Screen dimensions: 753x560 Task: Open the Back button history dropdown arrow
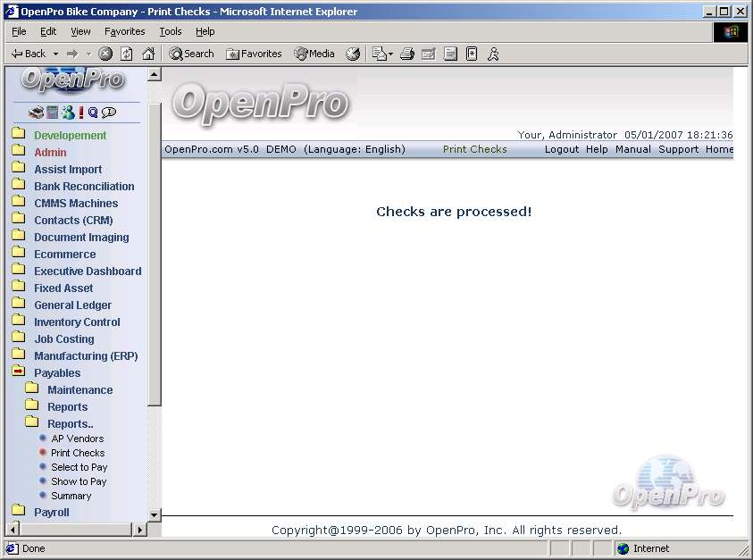pos(55,54)
